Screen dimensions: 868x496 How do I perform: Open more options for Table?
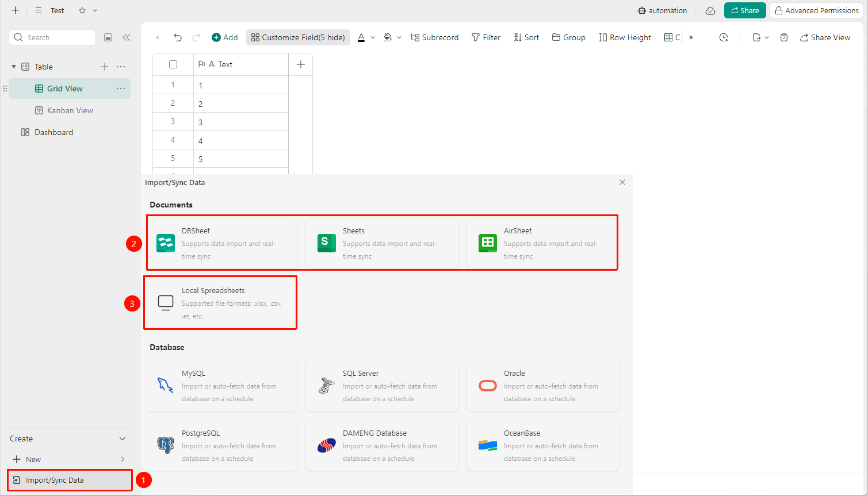[x=121, y=67]
